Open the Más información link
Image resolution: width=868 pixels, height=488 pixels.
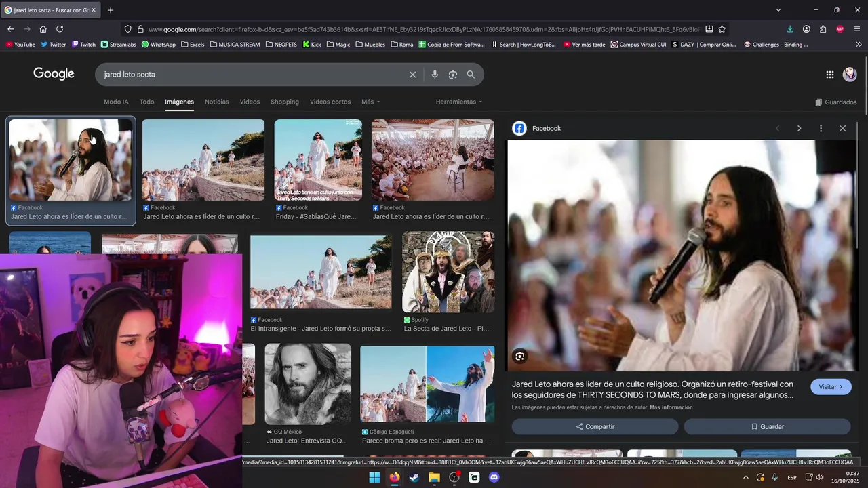671,407
